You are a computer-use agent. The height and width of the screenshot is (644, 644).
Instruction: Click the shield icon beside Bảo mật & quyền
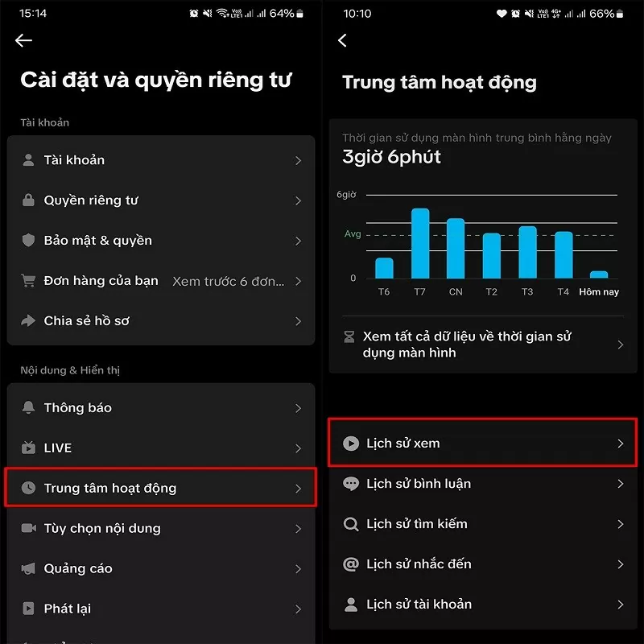[29, 241]
